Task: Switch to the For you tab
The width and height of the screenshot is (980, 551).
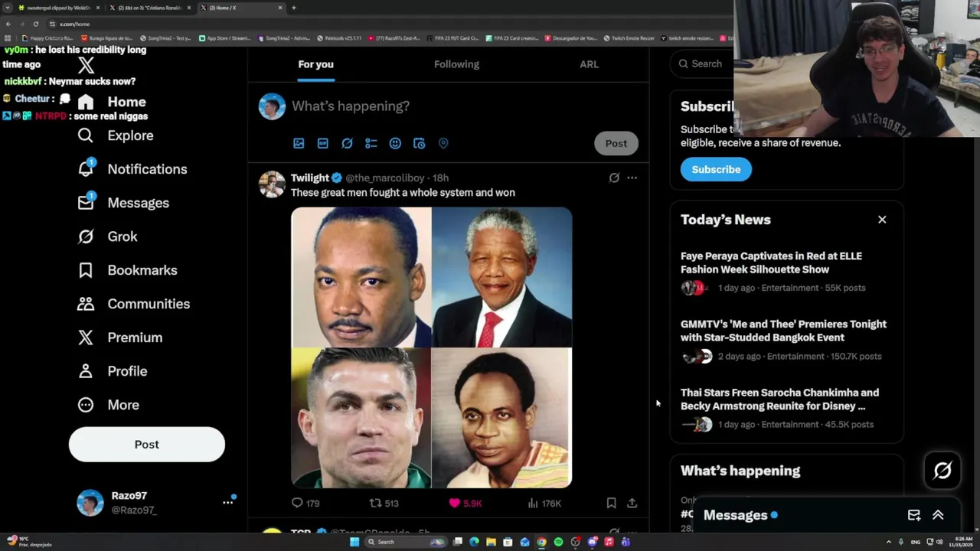Action: [315, 64]
